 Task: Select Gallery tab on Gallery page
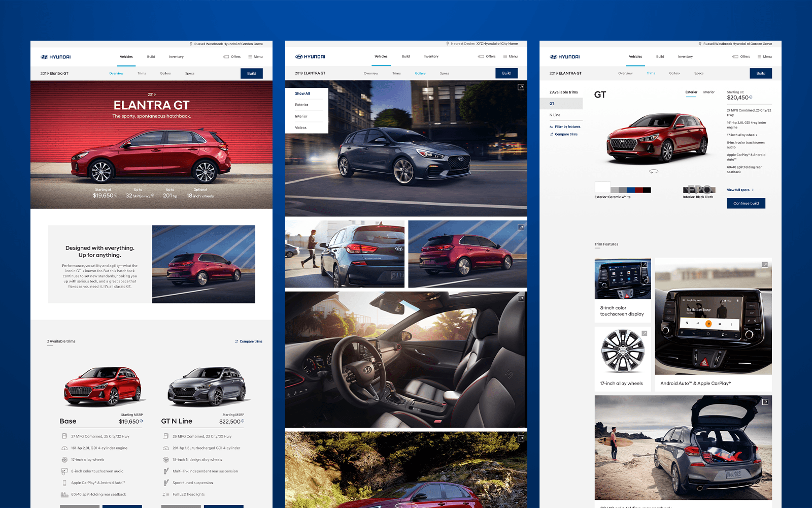click(420, 73)
